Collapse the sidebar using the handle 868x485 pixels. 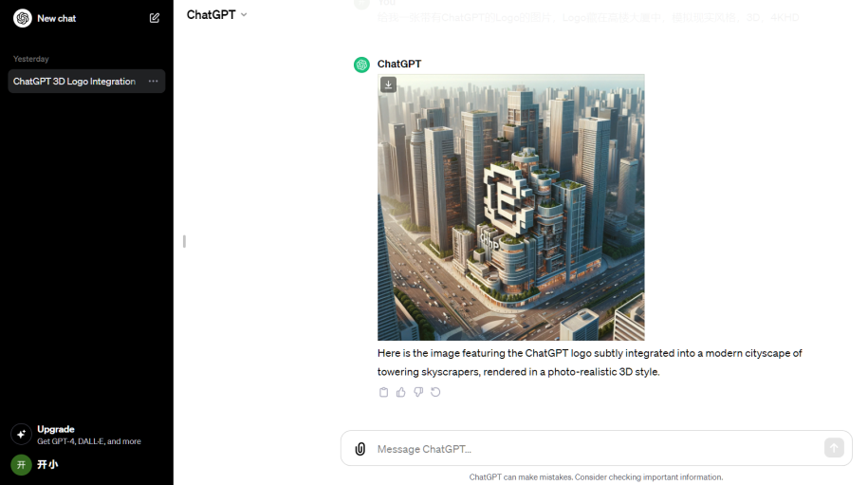[184, 241]
